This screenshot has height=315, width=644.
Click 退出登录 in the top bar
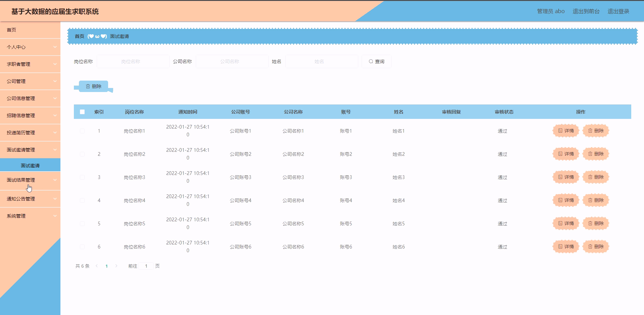618,11
